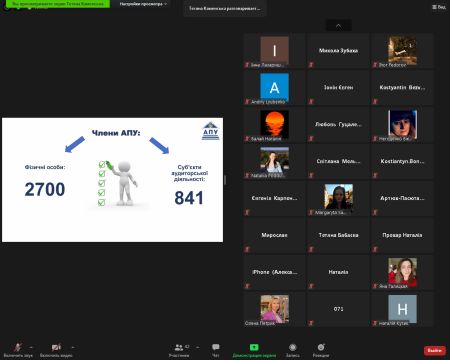
Task: Open the Participants panel
Action: tap(179, 350)
